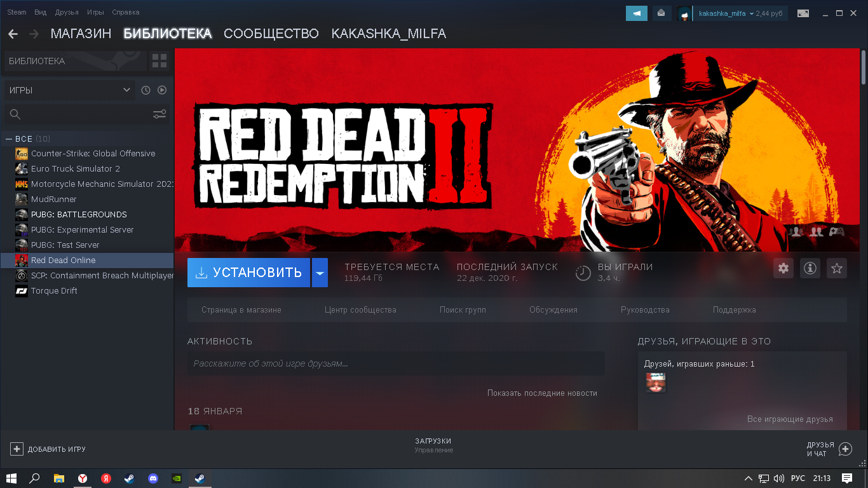Open the inbox envelope icon
Screen dimensions: 868x488
(661, 13)
